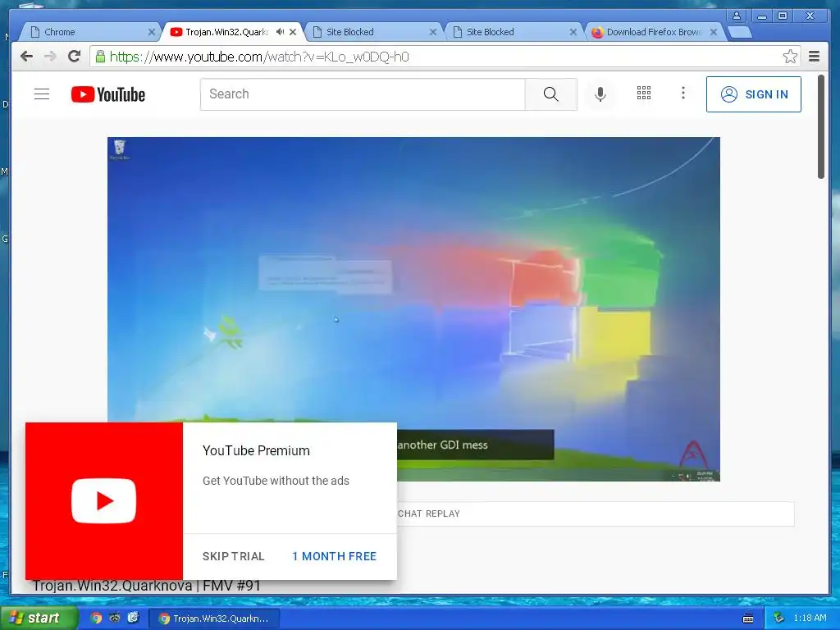Close the first Site Blocked tab

(433, 32)
